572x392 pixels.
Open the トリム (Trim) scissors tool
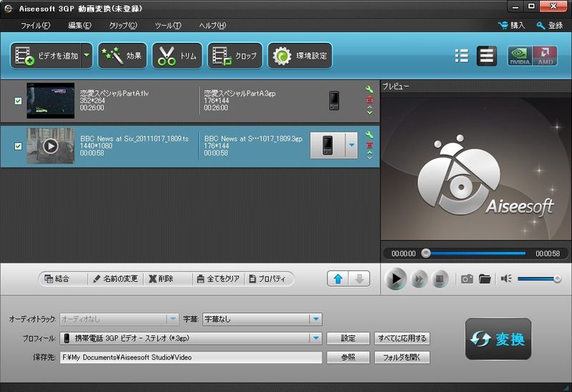[177, 56]
